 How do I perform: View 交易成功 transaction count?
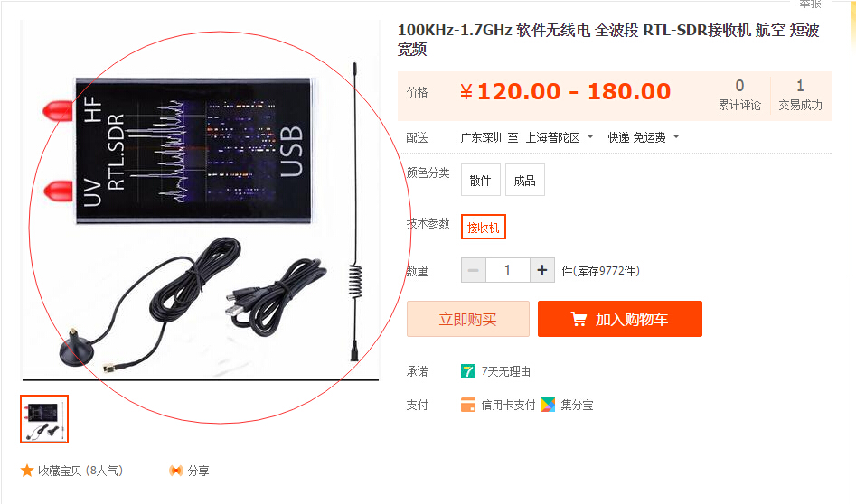pyautogui.click(x=800, y=95)
